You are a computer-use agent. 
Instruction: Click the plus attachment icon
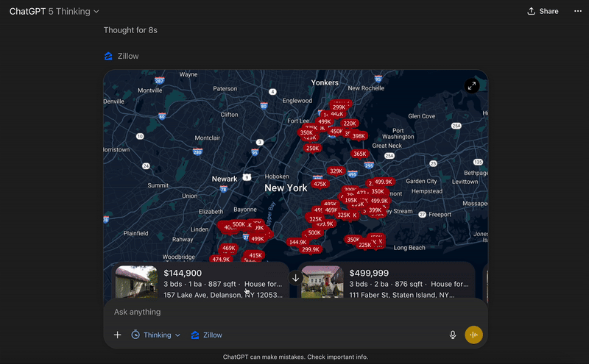tap(117, 335)
